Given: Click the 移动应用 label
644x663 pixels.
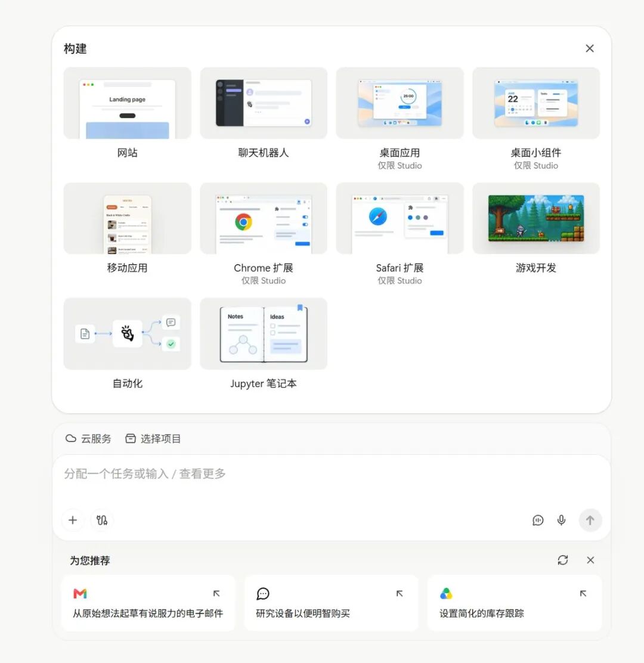Looking at the screenshot, I should point(127,268).
